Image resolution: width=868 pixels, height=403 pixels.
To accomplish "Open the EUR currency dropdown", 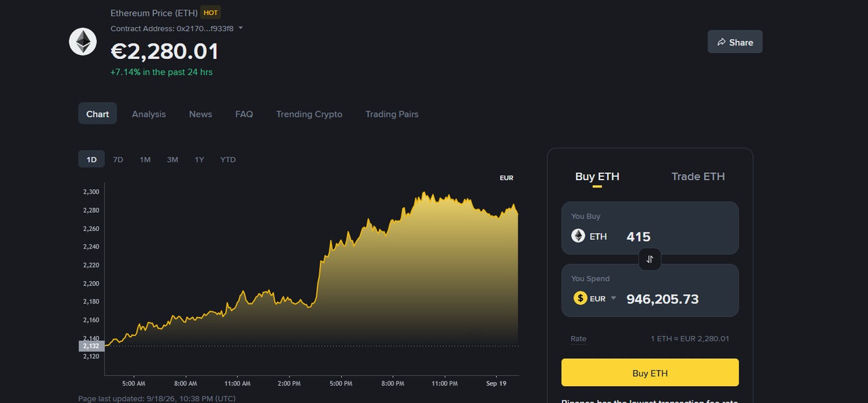I will coord(603,298).
